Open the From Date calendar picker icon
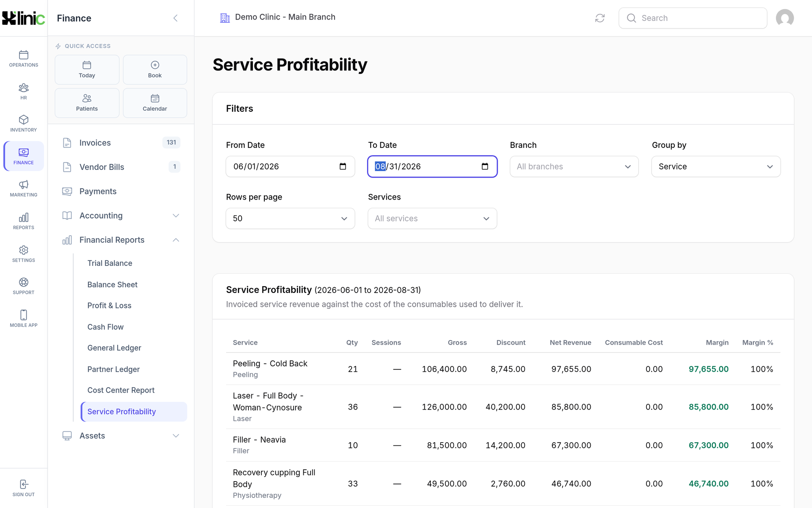 point(343,166)
